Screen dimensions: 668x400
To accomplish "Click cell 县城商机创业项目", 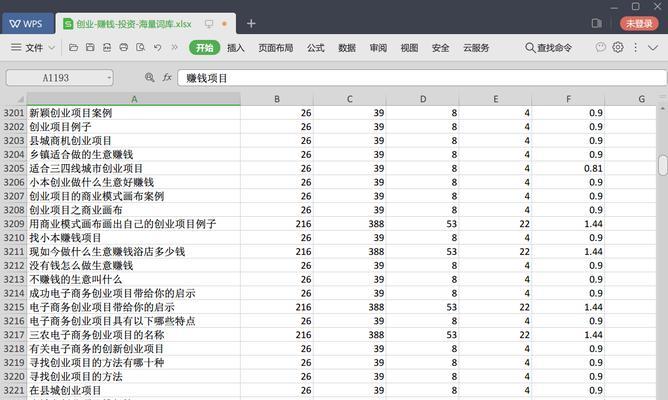I will [134, 141].
